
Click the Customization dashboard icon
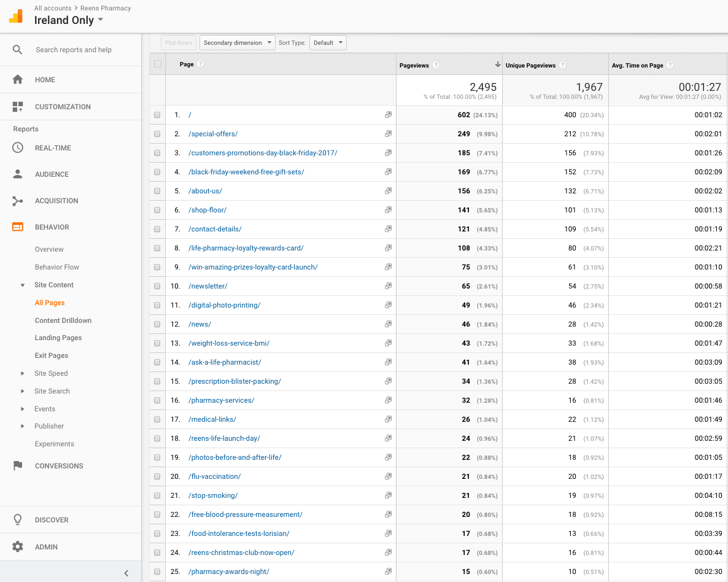(x=18, y=107)
